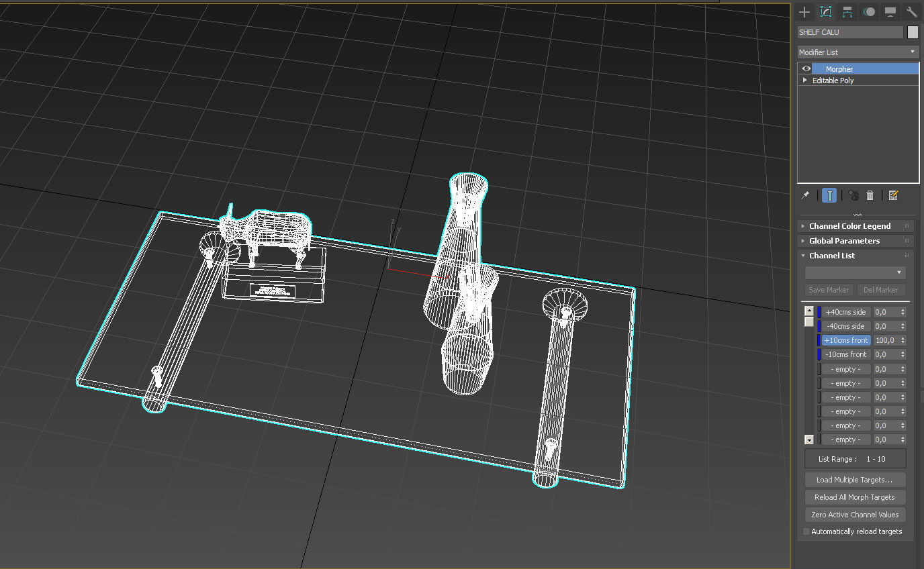924x569 pixels.
Task: Enable Automatically reload targets checkbox
Action: point(807,531)
